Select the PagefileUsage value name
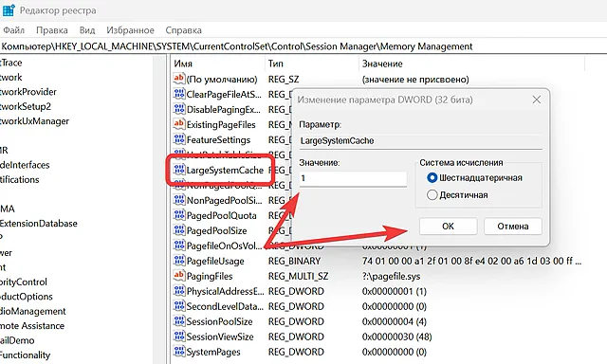This screenshot has width=607, height=364. point(215,261)
